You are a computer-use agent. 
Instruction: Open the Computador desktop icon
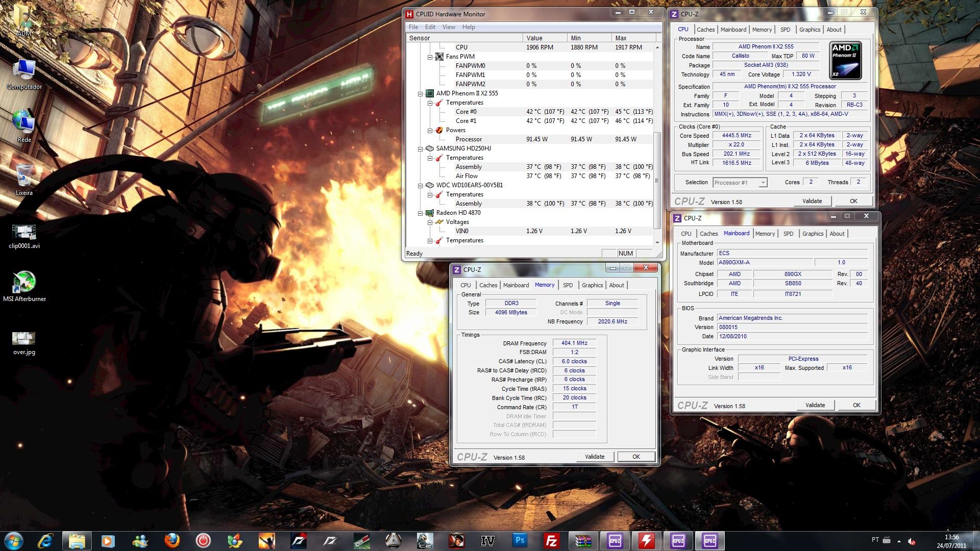pyautogui.click(x=24, y=75)
